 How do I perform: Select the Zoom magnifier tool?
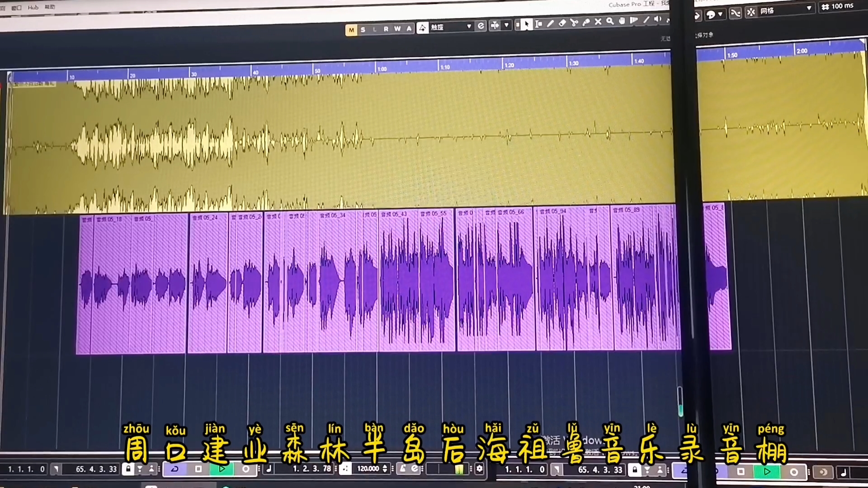point(610,22)
